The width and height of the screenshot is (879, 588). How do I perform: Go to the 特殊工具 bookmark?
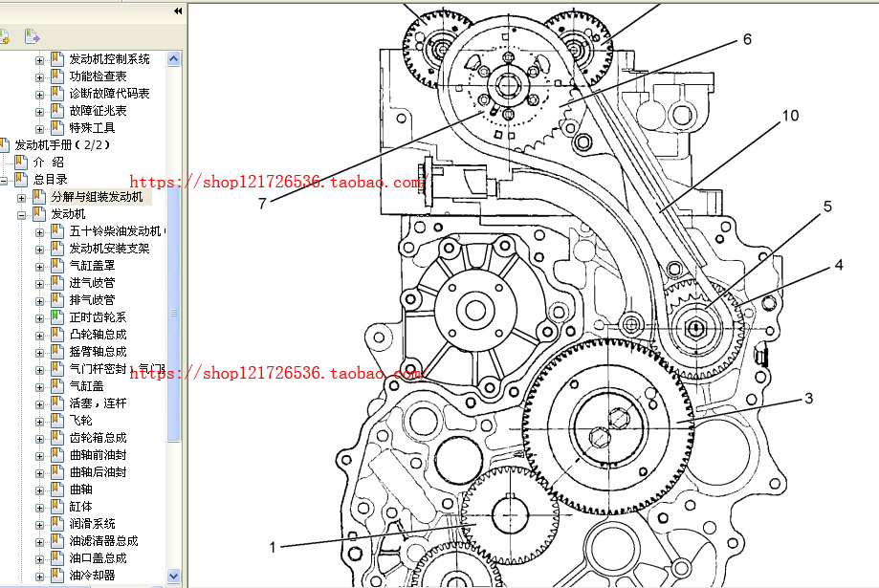coord(92,128)
